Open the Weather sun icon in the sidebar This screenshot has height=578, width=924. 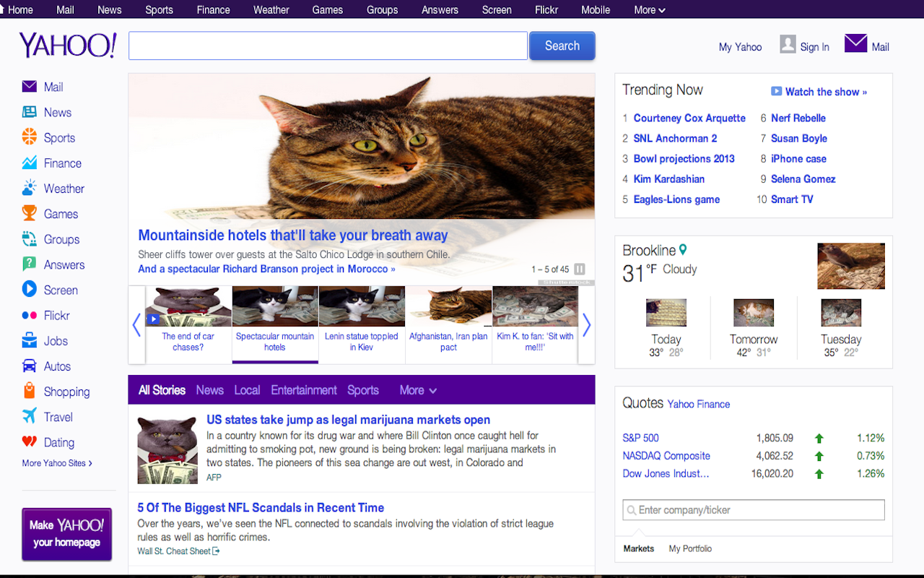pyautogui.click(x=29, y=188)
